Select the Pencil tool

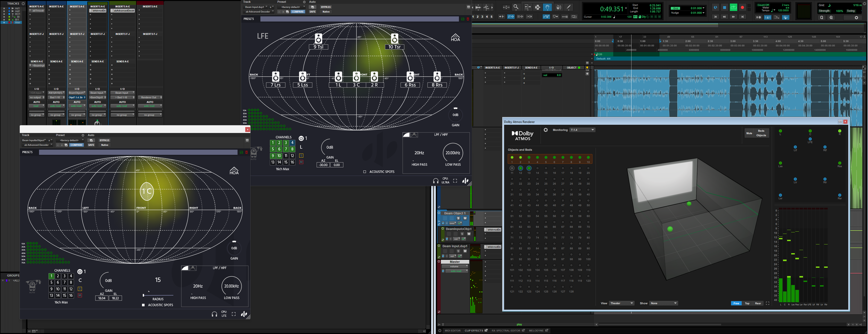[x=569, y=7]
